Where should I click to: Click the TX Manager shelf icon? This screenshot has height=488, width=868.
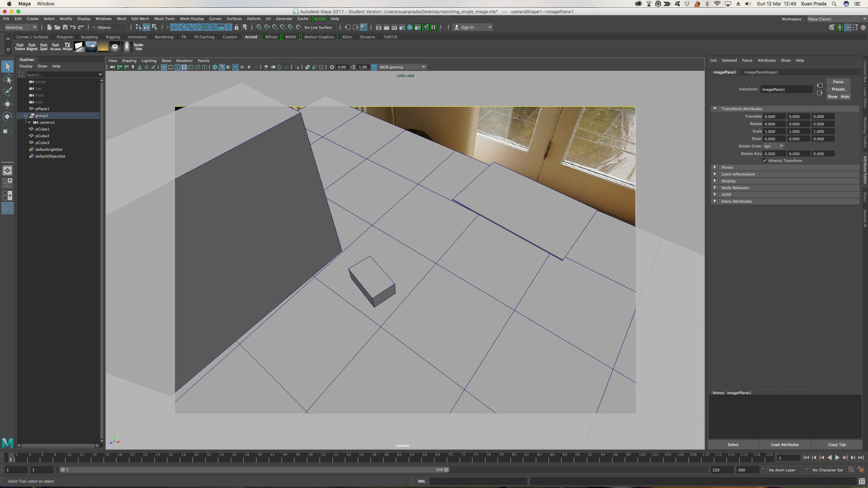67,47
